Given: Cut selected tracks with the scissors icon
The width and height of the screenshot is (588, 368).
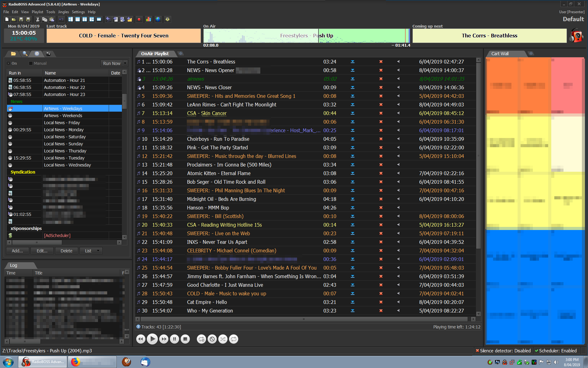Looking at the screenshot, I should tap(38, 19).
